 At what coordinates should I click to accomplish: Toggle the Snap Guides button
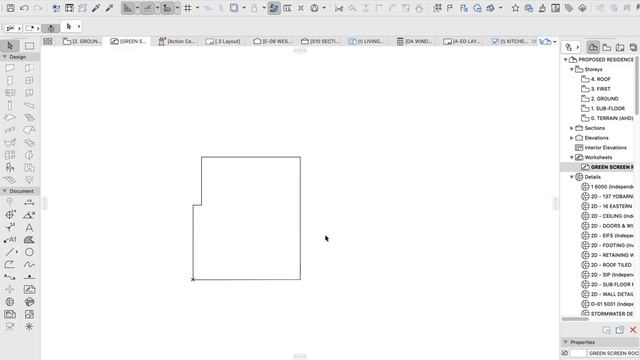tap(147, 8)
